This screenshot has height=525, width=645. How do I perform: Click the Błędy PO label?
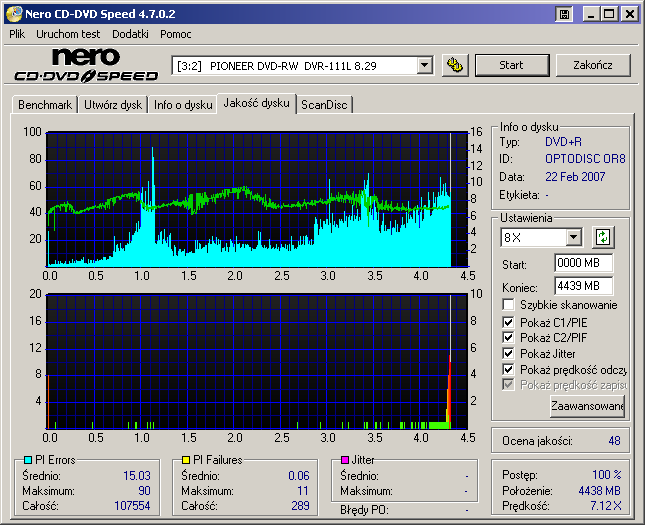(x=364, y=510)
